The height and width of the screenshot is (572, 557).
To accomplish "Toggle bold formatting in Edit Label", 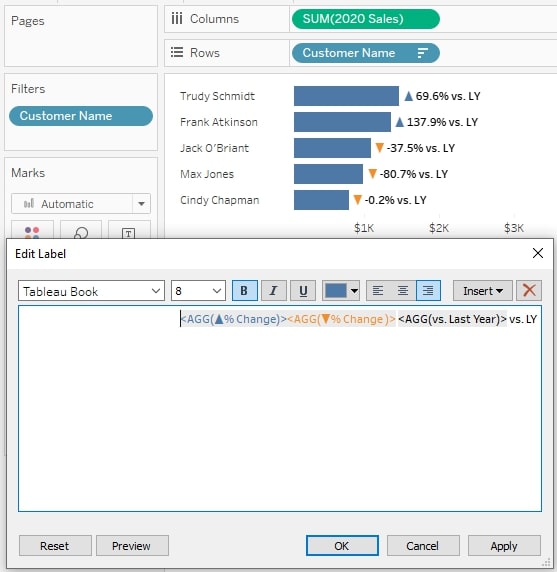I will coord(244,291).
